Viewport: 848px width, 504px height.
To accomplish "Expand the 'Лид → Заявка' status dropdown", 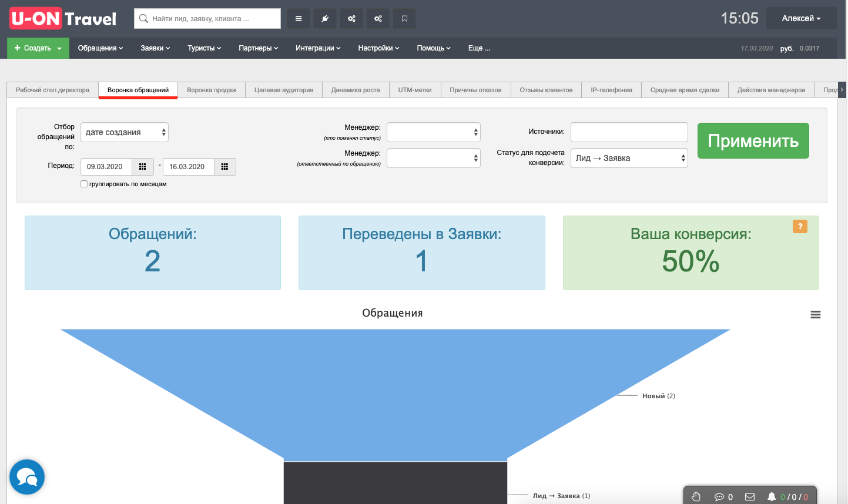I will 629,158.
